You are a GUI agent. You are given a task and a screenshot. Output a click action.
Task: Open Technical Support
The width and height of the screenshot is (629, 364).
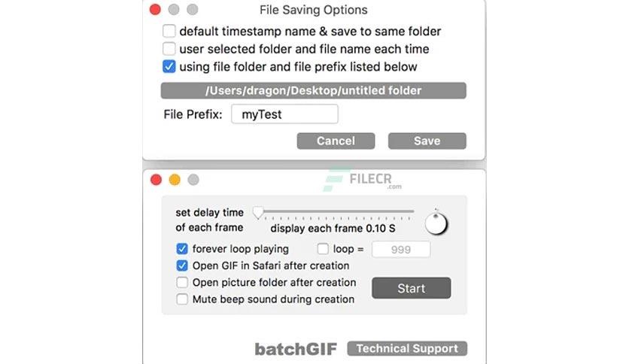click(407, 348)
